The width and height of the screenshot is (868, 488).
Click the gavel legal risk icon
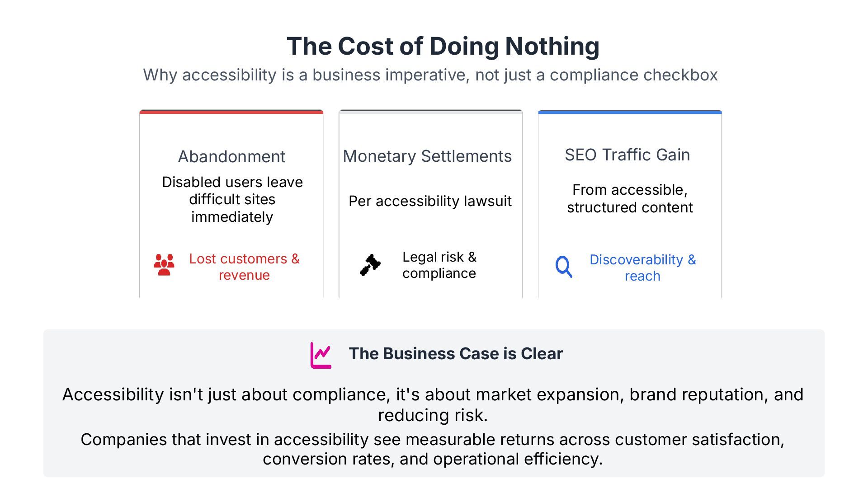click(x=370, y=265)
